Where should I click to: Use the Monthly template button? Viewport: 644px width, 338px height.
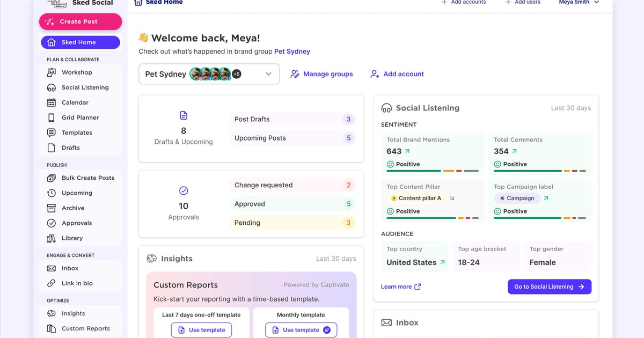pos(301,330)
